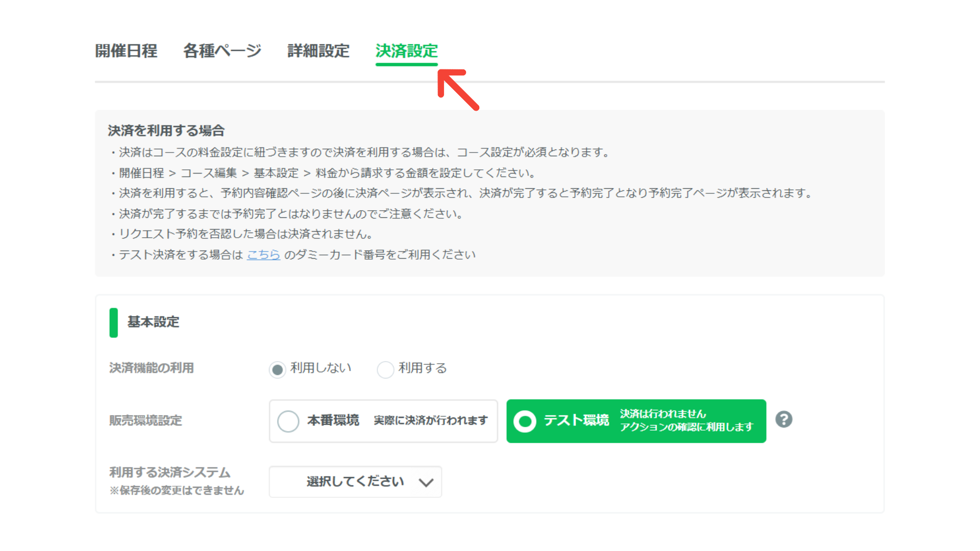
Task: Click the 決済を利用する場合 heading
Action: tap(166, 131)
